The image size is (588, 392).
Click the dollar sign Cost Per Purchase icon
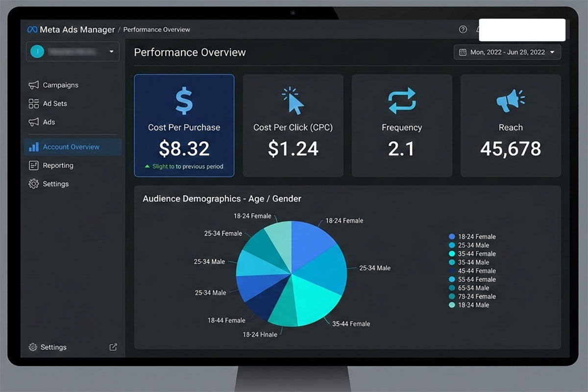tap(184, 100)
